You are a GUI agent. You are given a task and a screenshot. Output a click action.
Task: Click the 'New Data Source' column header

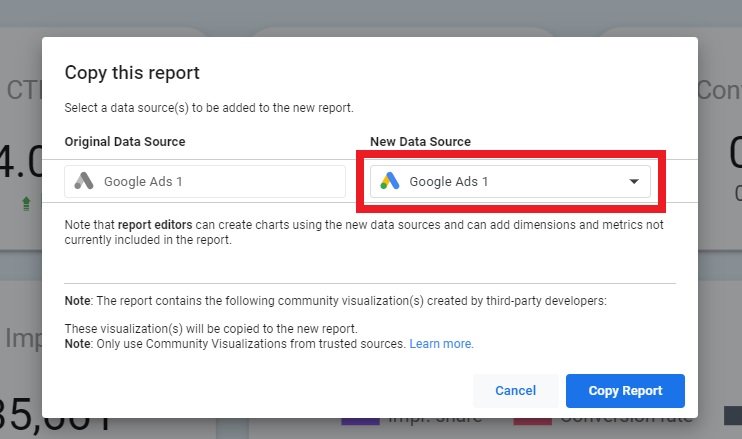pos(420,142)
